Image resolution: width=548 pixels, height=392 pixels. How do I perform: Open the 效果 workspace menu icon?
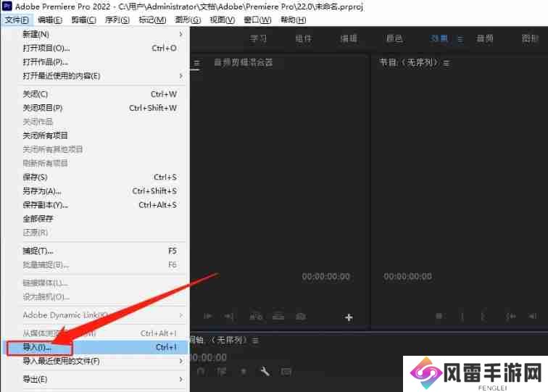pyautogui.click(x=460, y=39)
